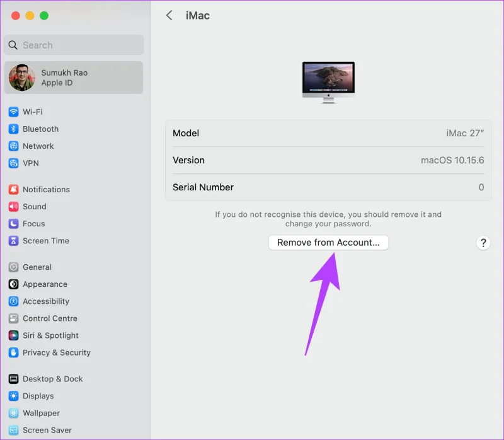Click the Siri & Spotlight icon
The image size is (504, 440).
click(x=13, y=335)
